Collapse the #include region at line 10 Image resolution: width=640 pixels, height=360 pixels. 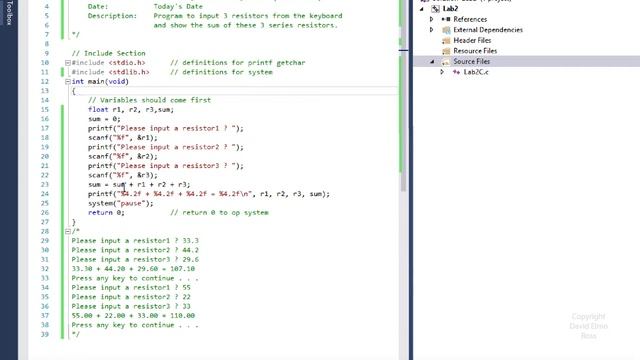(68, 63)
